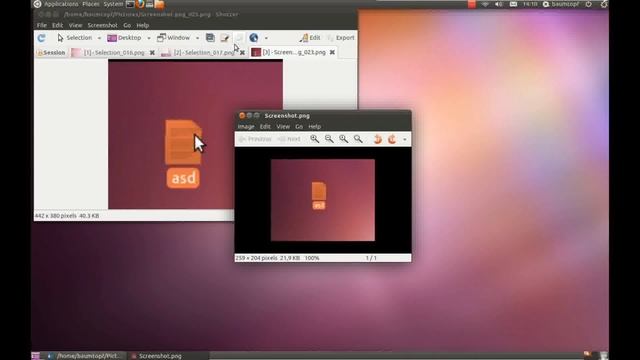Click the zoom in magnifier icon
The width and height of the screenshot is (640, 360).
click(314, 139)
